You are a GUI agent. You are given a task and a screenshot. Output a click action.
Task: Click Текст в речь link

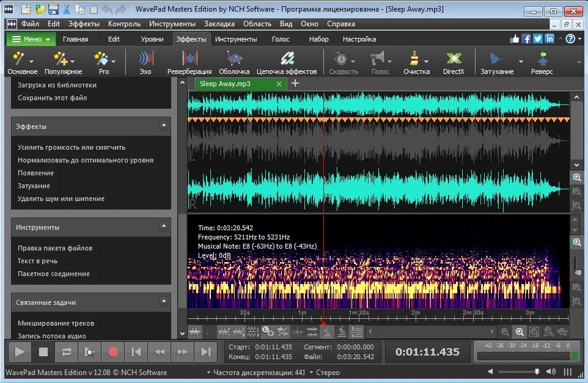click(37, 261)
